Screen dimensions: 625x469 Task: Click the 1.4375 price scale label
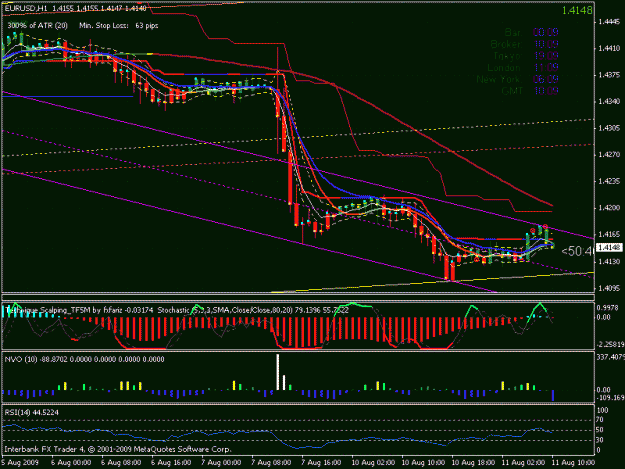tap(609, 75)
